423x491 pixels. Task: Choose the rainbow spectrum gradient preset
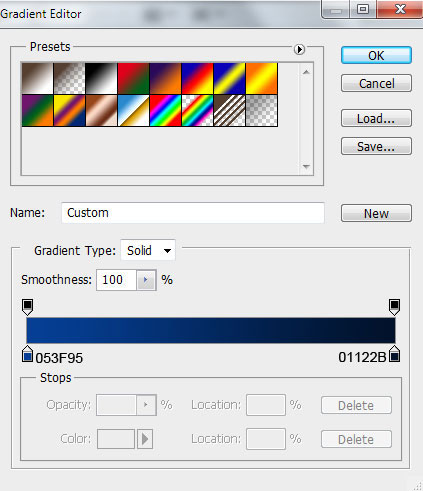tap(165, 110)
